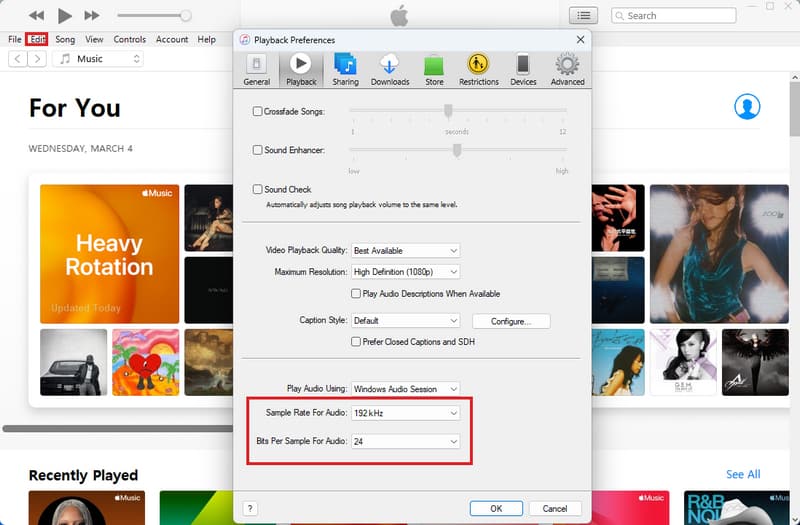Open the Downloads preferences tab
Screen dimensions: 800x525
tap(390, 69)
